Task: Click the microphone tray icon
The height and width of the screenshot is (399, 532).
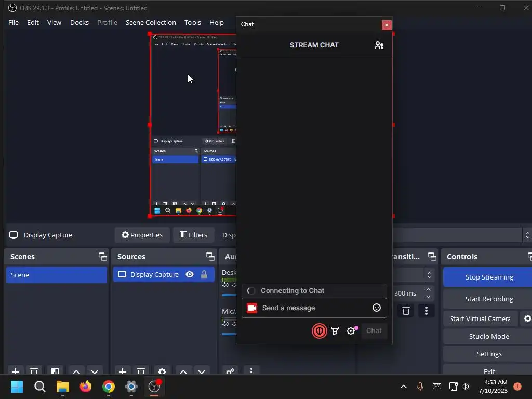Action: 420,387
